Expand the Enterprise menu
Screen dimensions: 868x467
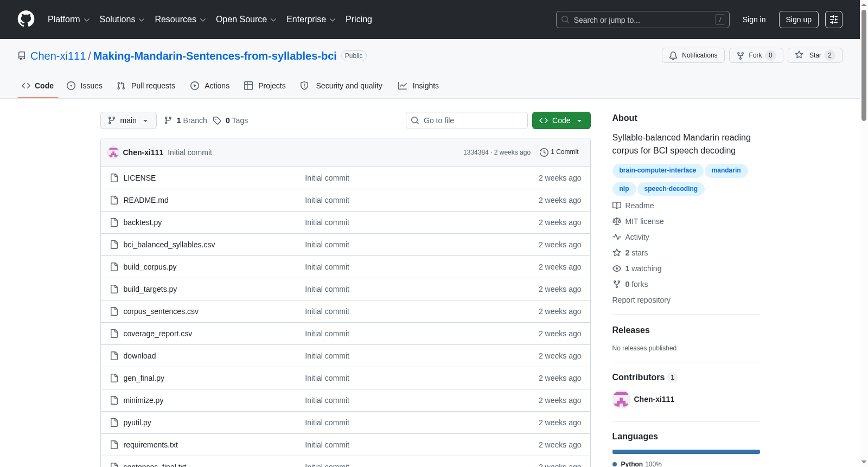(x=311, y=20)
